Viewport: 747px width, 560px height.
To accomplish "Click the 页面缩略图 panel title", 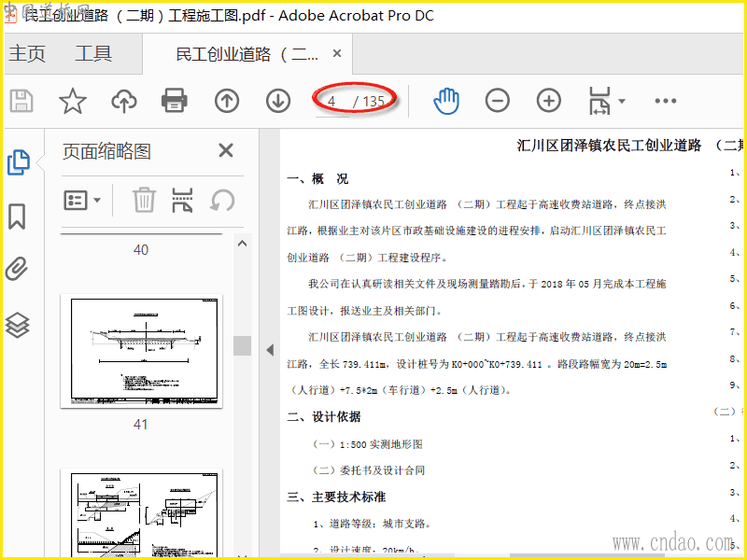I will [x=106, y=152].
